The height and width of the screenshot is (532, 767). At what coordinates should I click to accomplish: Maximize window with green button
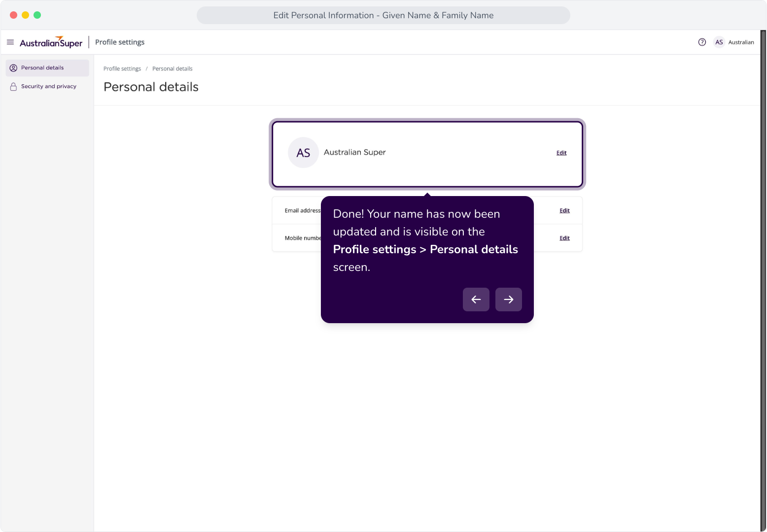[37, 15]
